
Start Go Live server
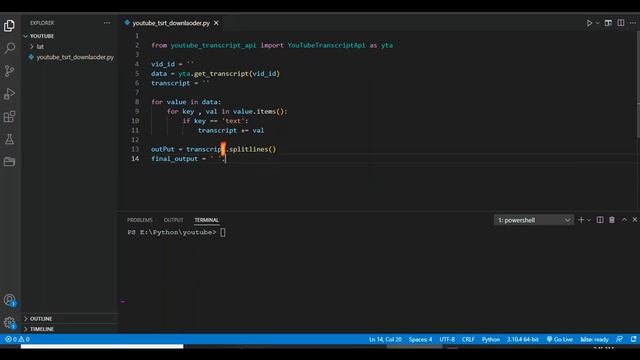coord(560,339)
